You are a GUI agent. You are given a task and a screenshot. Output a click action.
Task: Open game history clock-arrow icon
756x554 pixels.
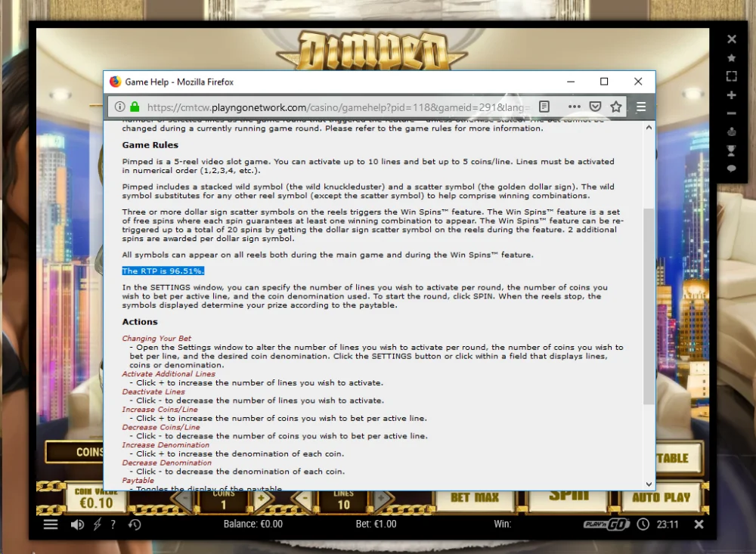coord(135,524)
